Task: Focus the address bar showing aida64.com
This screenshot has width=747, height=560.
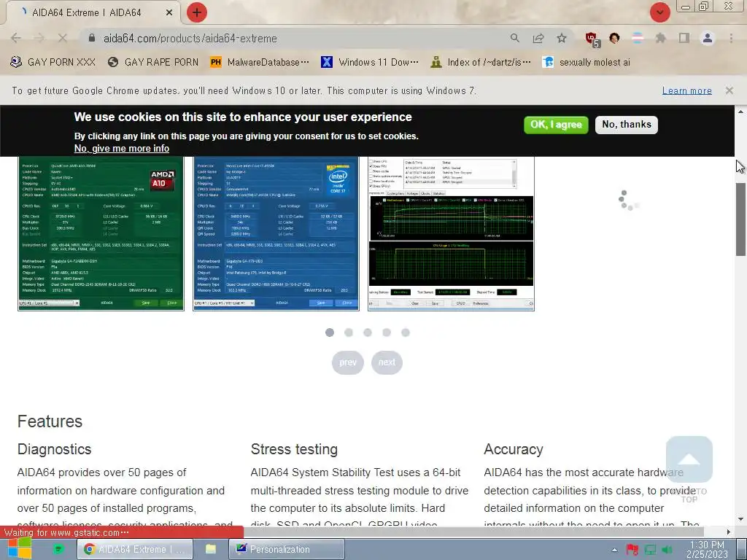Action: [295, 38]
